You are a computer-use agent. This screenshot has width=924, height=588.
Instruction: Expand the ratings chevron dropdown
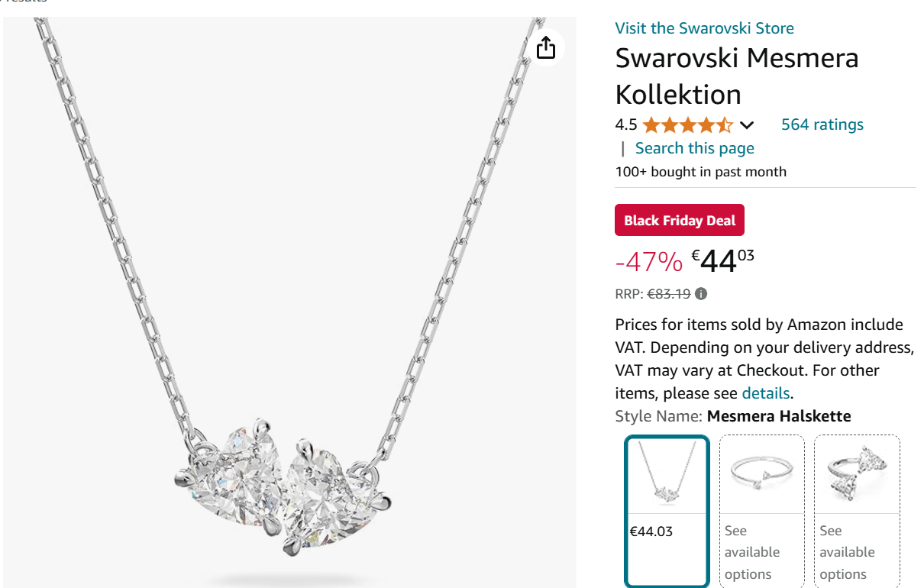[747, 125]
